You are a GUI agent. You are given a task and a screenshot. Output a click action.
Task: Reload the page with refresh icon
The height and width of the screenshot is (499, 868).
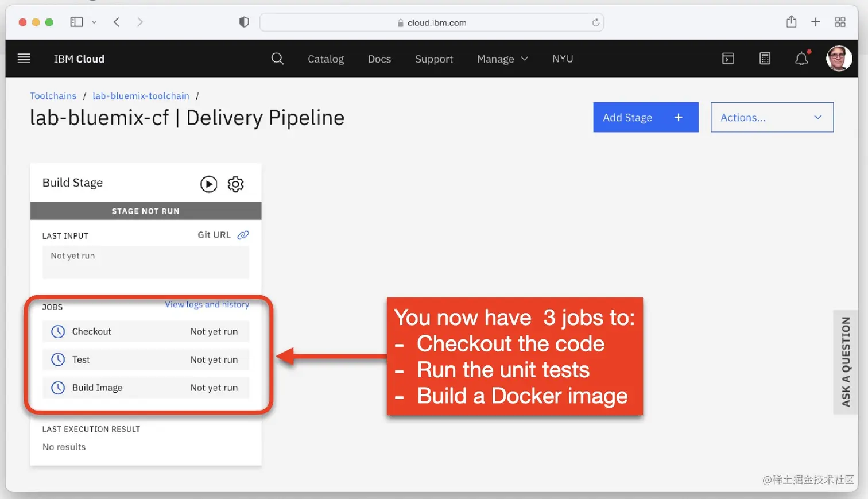[x=596, y=22]
